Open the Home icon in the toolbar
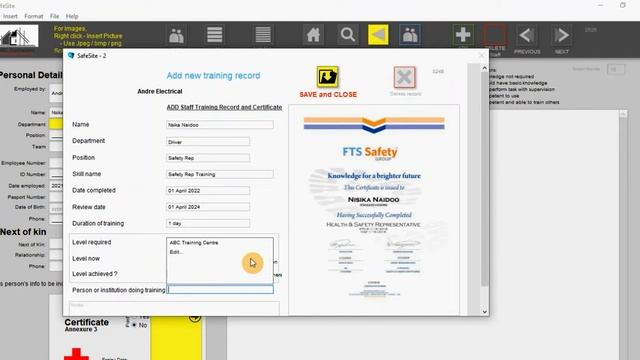This screenshot has width=640, height=360. (x=313, y=35)
